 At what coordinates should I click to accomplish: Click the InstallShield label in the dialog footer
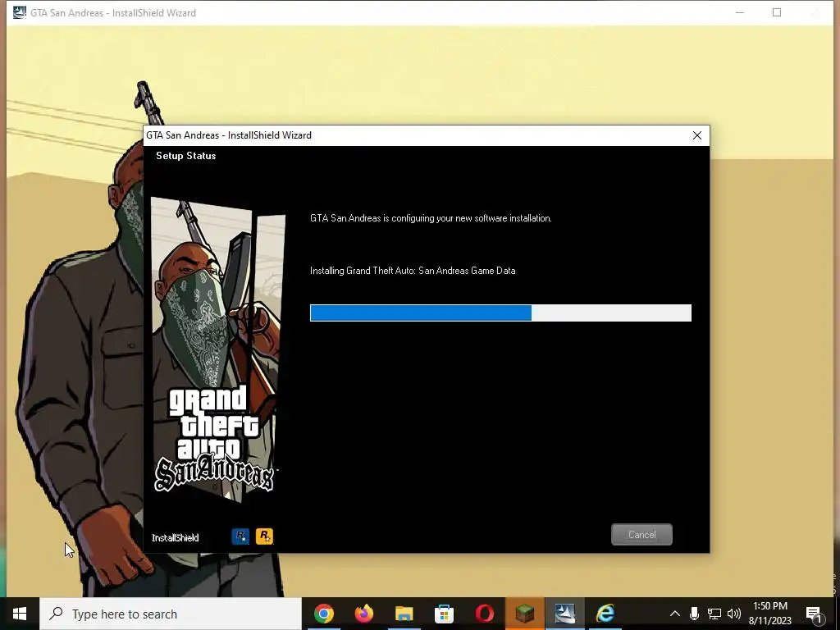point(176,538)
